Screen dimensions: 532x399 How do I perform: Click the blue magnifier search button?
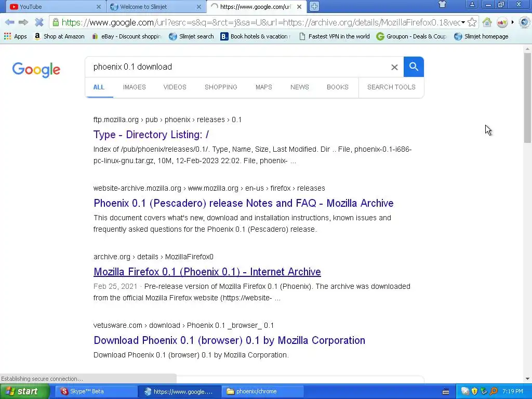point(414,67)
